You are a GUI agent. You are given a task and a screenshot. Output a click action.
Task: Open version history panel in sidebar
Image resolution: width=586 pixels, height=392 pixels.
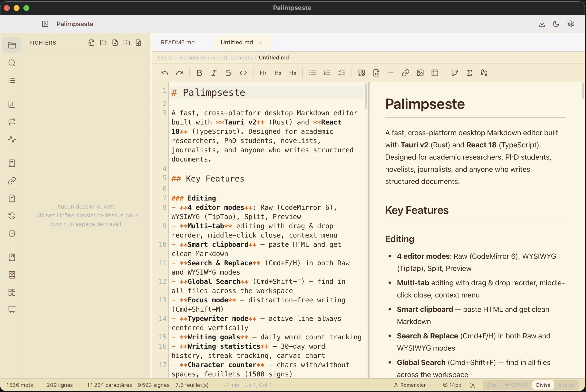click(12, 216)
